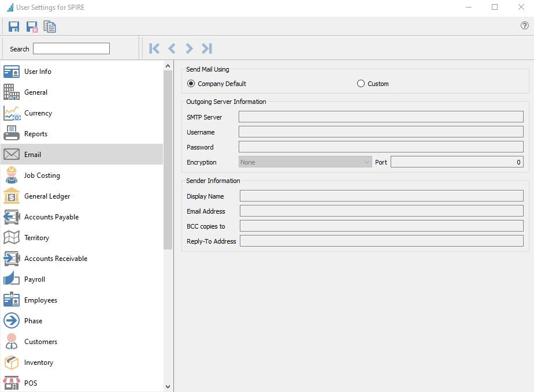534x392 pixels.
Task: Open the Encryption dropdown
Action: [305, 162]
